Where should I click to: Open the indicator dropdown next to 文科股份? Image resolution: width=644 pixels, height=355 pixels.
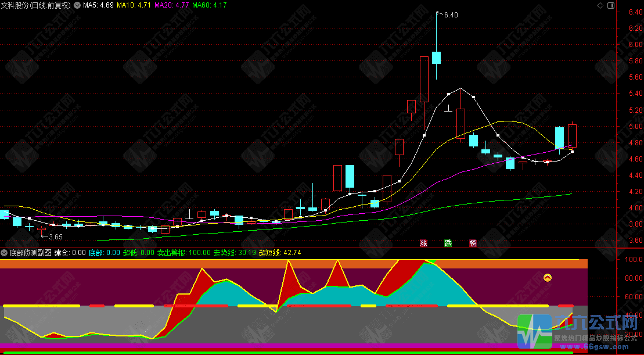click(77, 6)
